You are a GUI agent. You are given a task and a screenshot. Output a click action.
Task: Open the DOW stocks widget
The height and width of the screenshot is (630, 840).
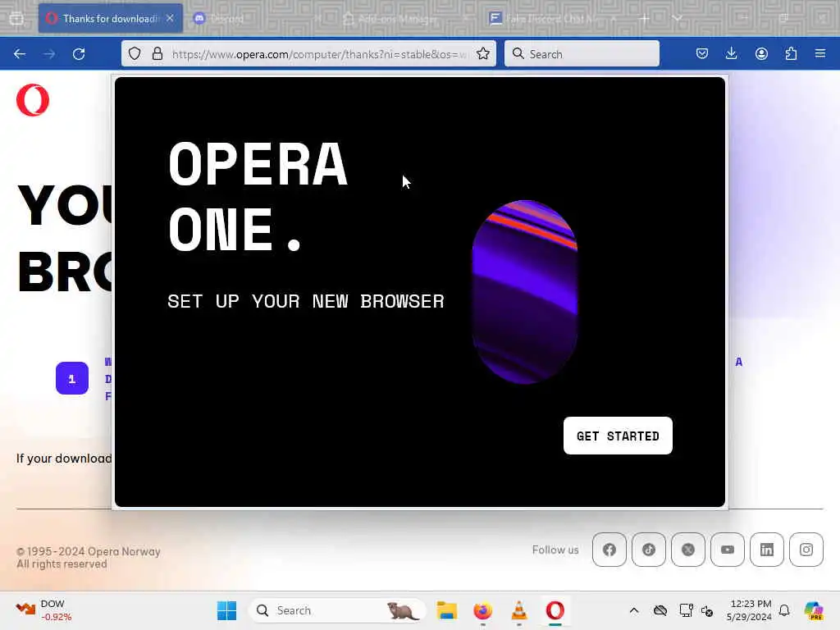tap(43, 610)
